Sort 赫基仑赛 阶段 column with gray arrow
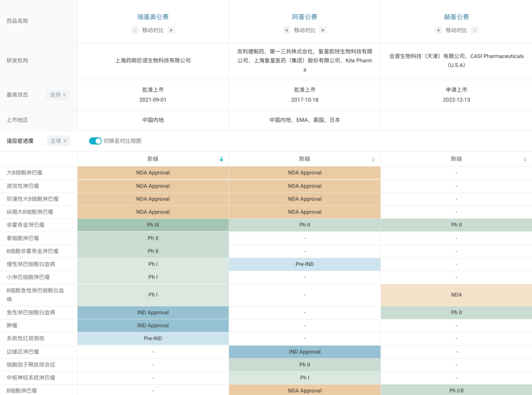532x395 pixels. (x=525, y=159)
